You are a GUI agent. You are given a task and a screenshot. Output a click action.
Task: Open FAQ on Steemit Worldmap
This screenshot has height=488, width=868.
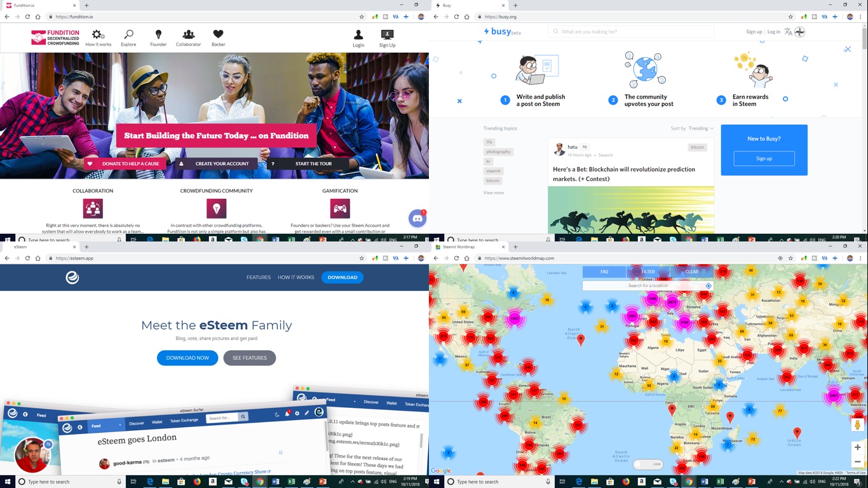[604, 272]
